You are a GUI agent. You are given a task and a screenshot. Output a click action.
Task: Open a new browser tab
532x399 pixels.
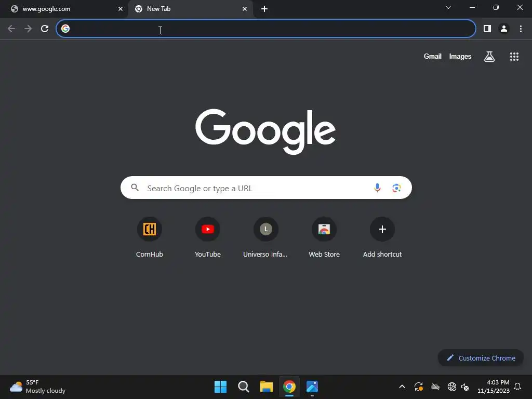coord(264,9)
